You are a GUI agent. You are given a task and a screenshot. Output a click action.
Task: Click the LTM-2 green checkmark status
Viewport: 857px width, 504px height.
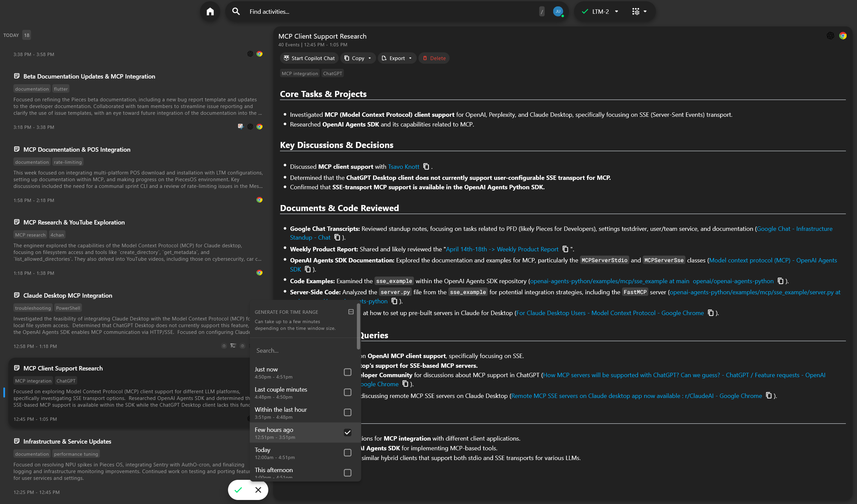(x=585, y=11)
